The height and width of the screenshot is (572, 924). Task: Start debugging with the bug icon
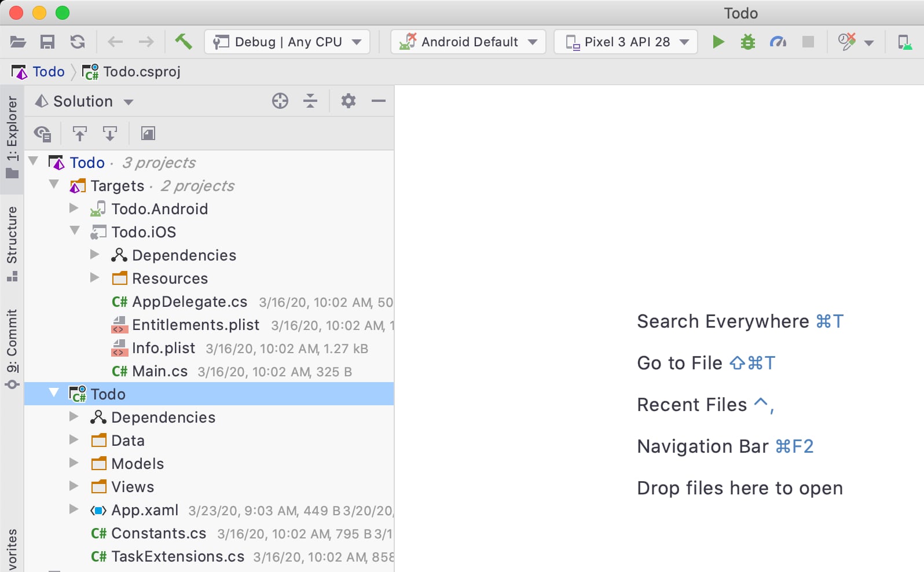coord(748,42)
